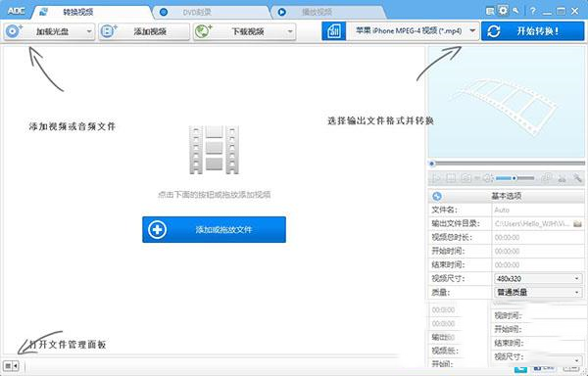Click the 视频尺寸: label above 质量
Image resolution: width=588 pixels, height=376 pixels.
click(x=448, y=279)
